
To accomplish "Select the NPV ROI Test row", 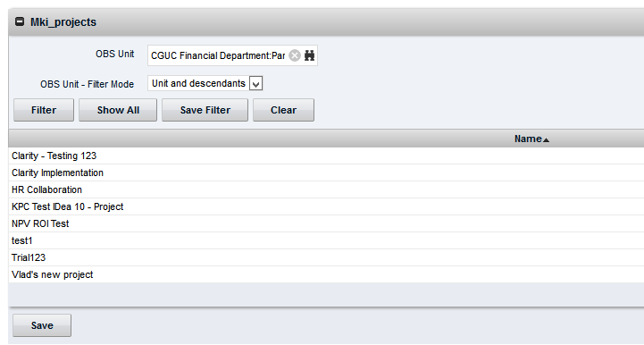I will [x=326, y=223].
